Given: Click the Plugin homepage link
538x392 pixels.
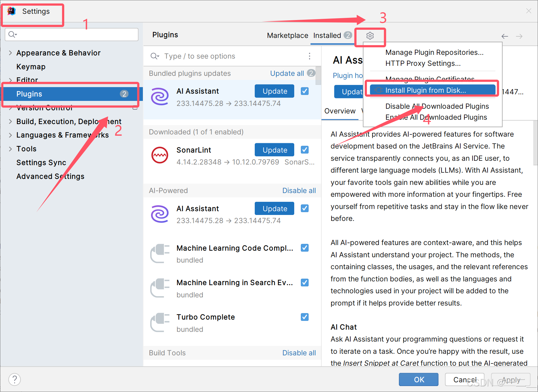Looking at the screenshot, I should (348, 76).
